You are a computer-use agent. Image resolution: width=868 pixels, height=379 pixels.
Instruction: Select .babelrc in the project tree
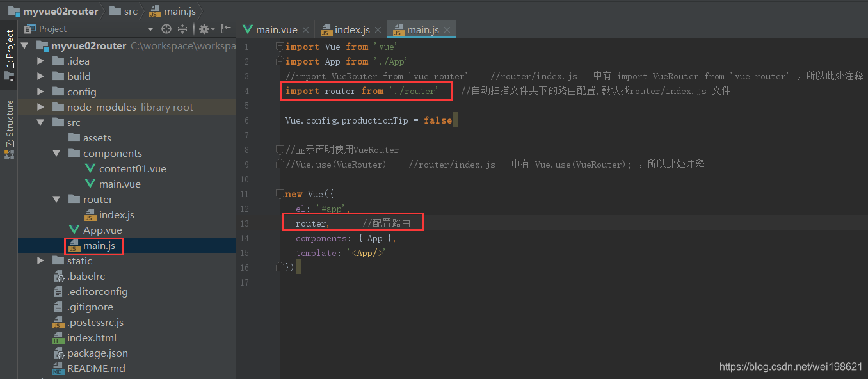(x=86, y=277)
